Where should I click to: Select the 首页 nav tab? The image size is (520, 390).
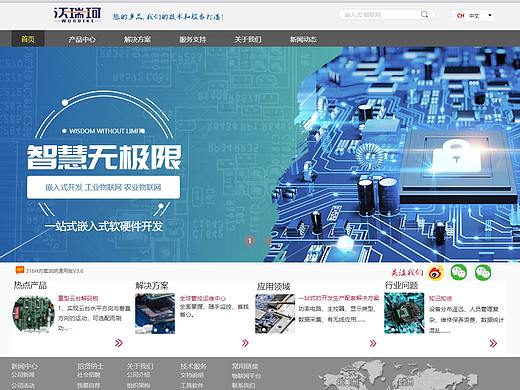click(28, 39)
